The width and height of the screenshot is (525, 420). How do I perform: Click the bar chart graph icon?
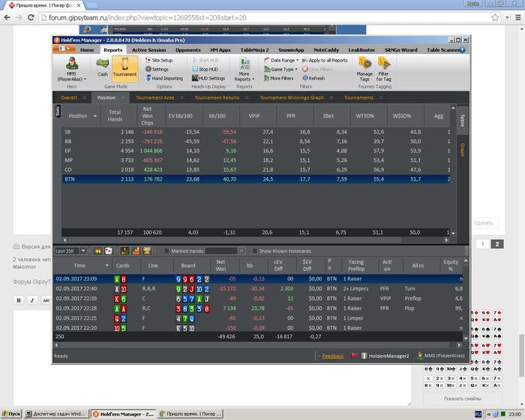pos(136,250)
